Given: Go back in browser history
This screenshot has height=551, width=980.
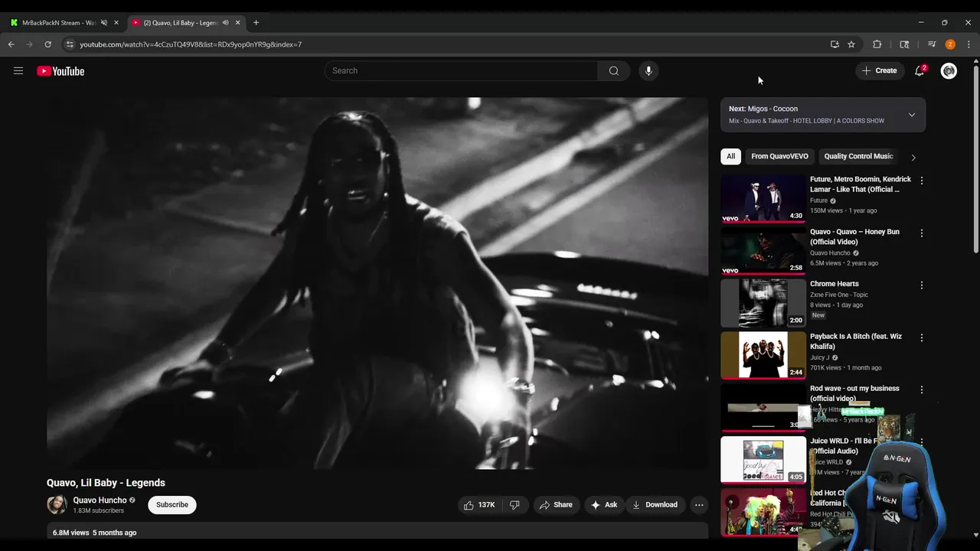Looking at the screenshot, I should [11, 44].
